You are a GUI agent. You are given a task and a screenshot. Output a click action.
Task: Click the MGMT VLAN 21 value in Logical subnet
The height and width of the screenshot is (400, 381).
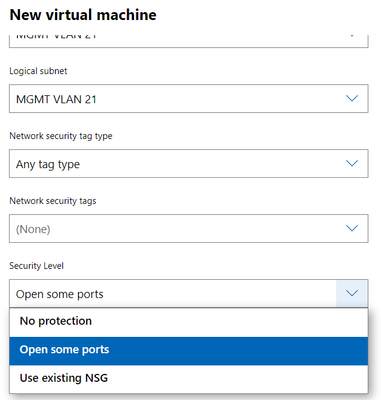[x=56, y=99]
